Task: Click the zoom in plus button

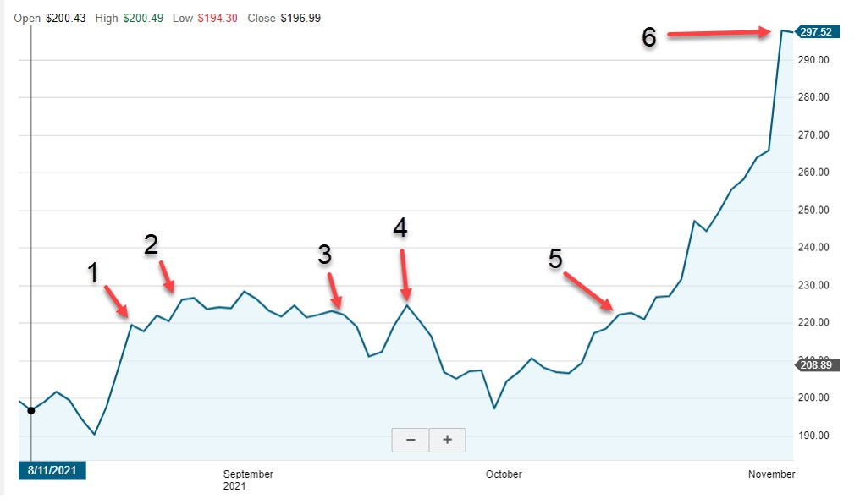Action: [447, 439]
